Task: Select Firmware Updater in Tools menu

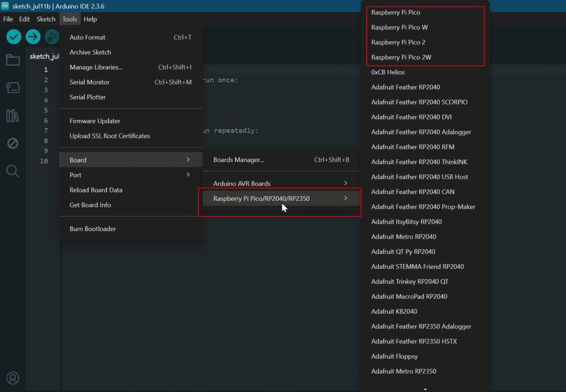Action: click(130, 121)
